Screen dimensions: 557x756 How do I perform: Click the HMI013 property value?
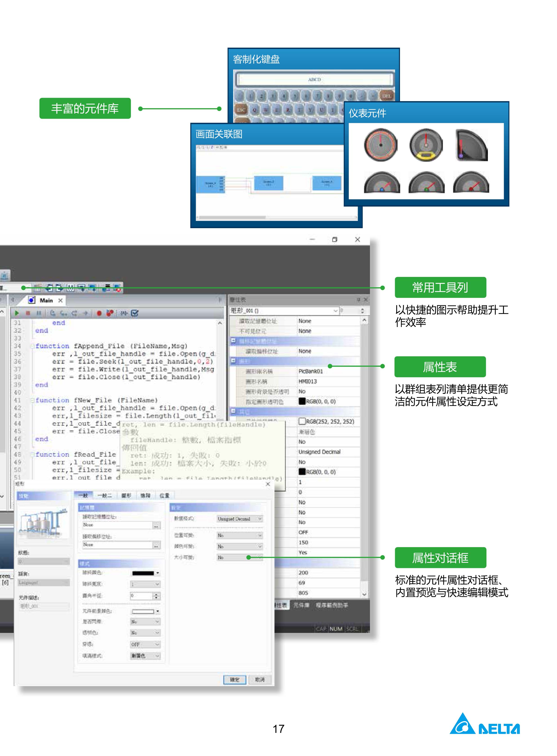307,381
